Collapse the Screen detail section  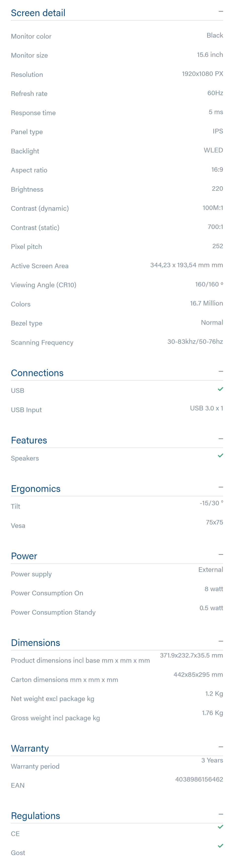point(220,11)
